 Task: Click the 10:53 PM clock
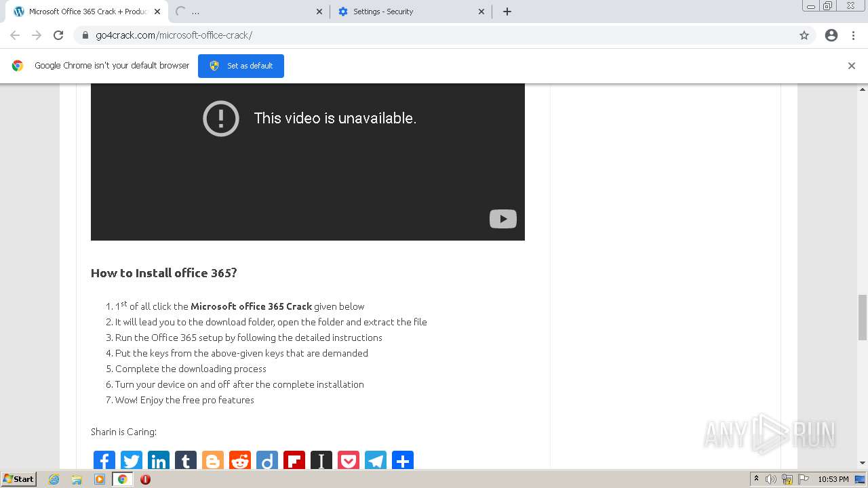tap(833, 479)
